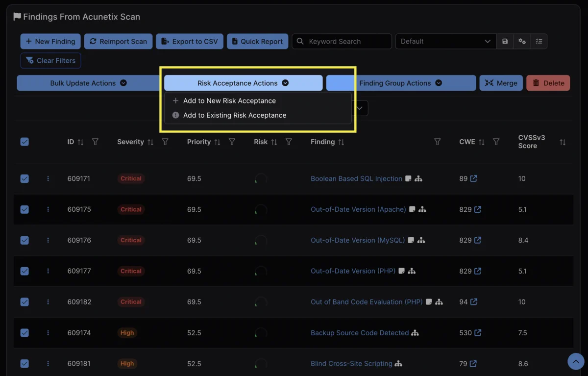Click the column checklist icon
588x376 pixels.
tap(539, 42)
